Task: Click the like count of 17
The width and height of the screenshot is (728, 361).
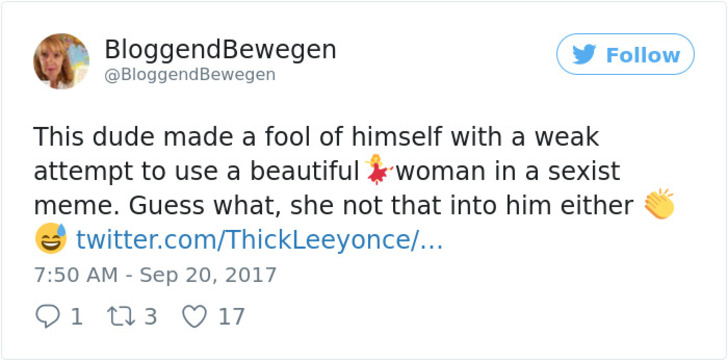Action: pyautogui.click(x=231, y=317)
